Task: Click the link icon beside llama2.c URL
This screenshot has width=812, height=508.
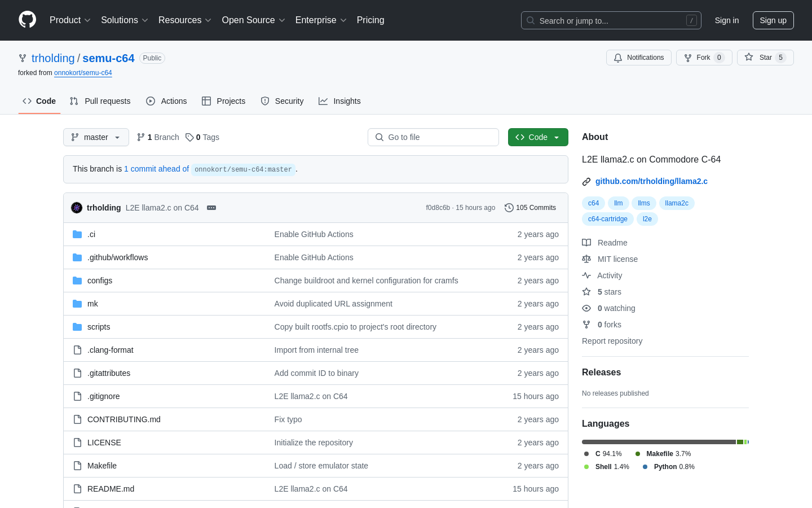Action: coord(586,182)
